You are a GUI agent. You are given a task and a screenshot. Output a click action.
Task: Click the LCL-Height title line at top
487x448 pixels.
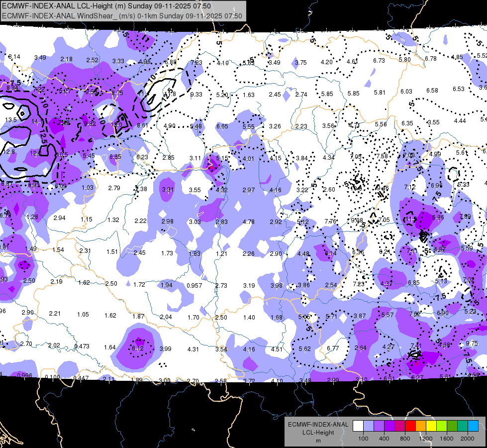(x=106, y=6)
